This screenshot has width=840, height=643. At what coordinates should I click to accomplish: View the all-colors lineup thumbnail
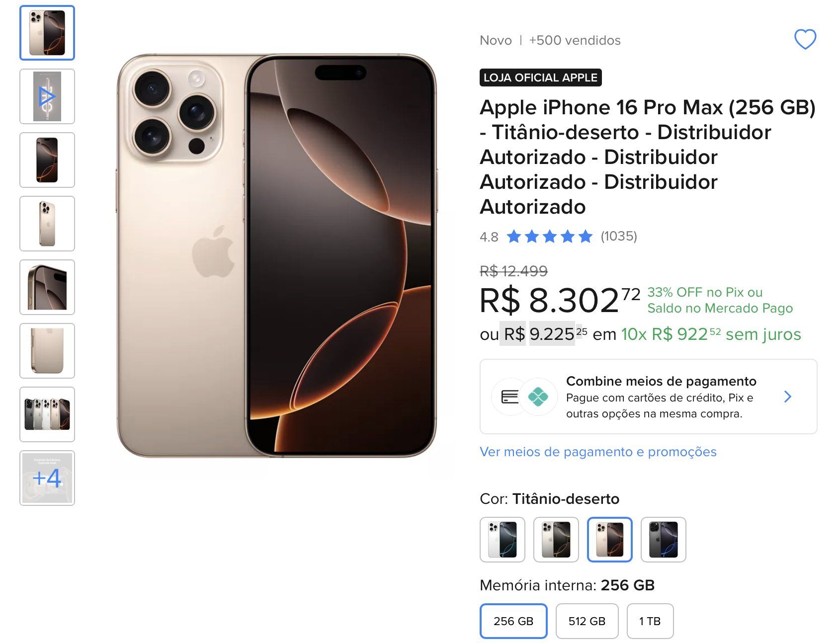(x=47, y=414)
